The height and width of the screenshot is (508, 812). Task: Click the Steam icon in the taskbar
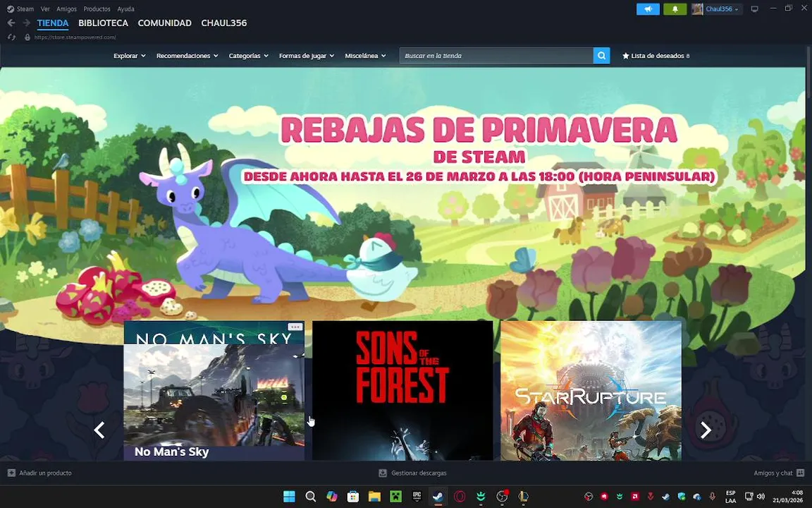pyautogui.click(x=438, y=497)
